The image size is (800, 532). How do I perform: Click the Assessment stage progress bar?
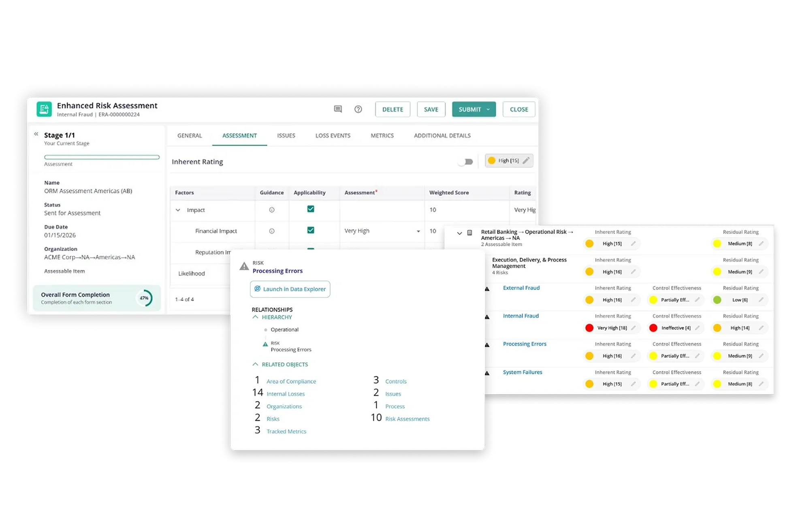point(102,157)
